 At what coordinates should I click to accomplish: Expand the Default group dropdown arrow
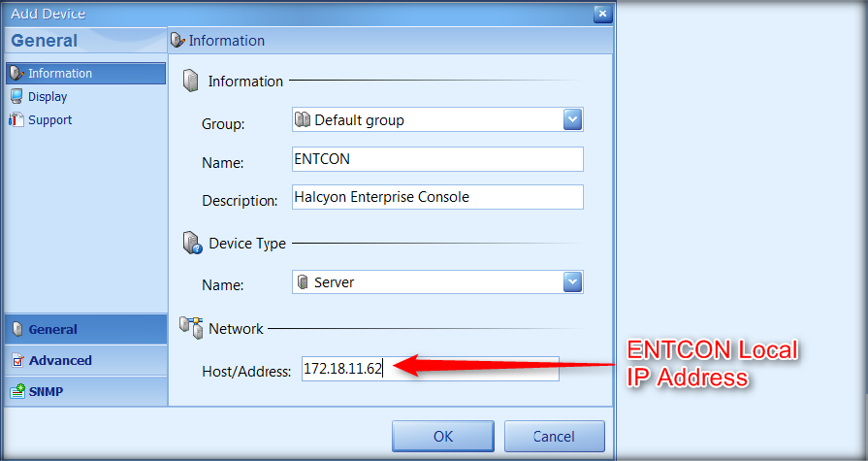(572, 120)
